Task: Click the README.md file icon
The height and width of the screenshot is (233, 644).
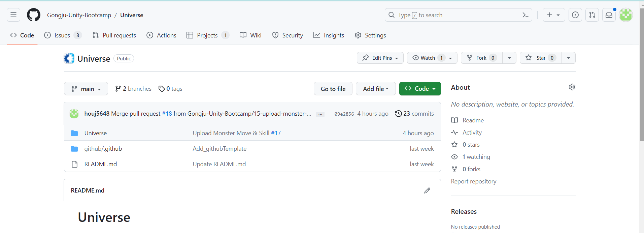Action: [x=74, y=164]
